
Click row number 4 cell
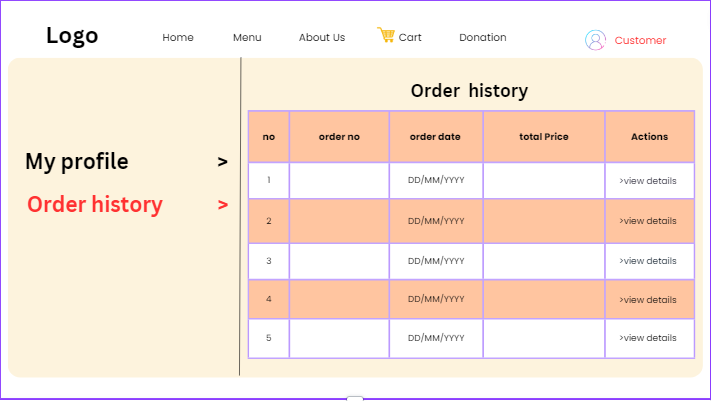pos(269,299)
